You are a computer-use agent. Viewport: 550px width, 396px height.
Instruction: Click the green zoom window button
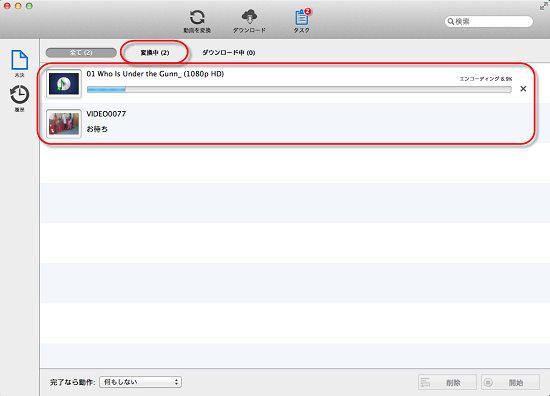(x=29, y=6)
